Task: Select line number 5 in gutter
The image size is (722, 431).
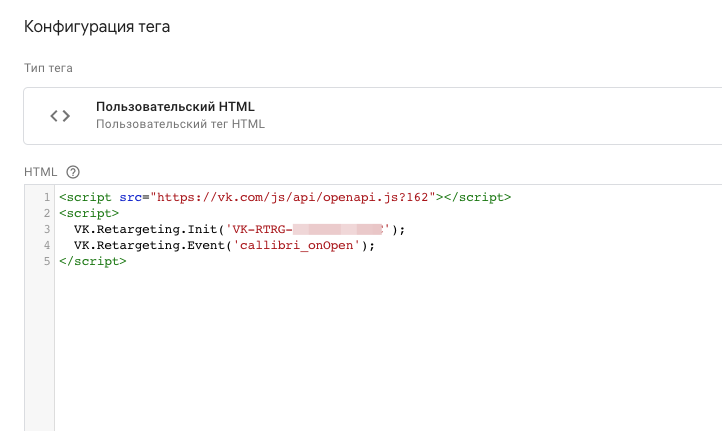Action: 46,261
